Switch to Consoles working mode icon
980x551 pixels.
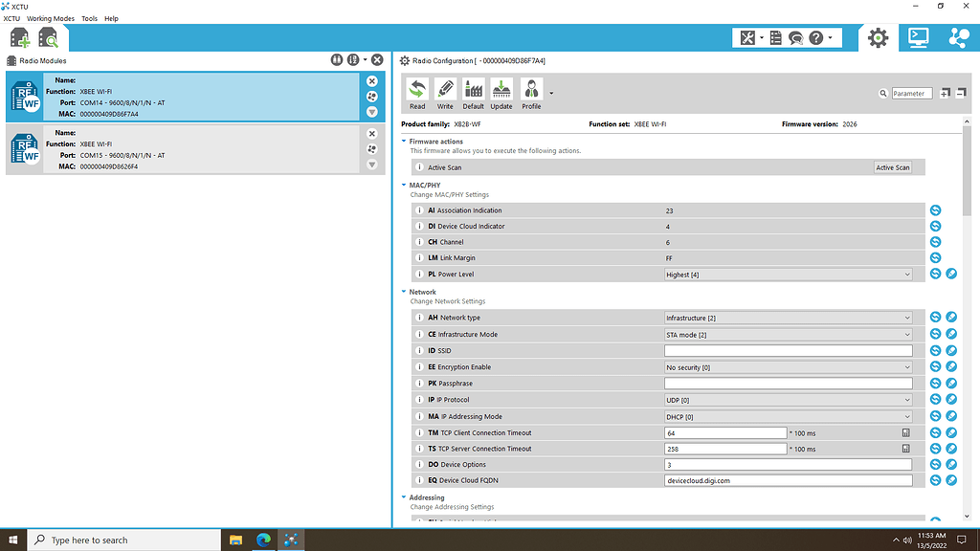pos(918,37)
